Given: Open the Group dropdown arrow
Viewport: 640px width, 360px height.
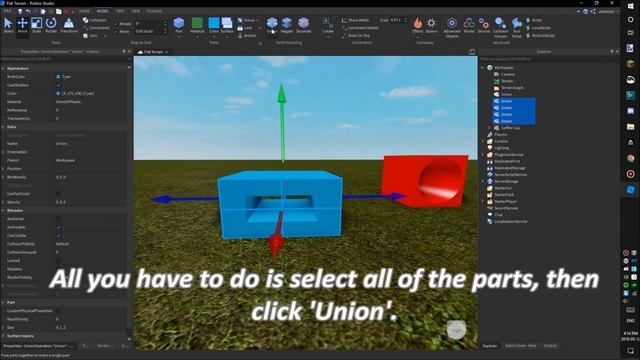Looking at the screenshot, I should click(258, 20).
